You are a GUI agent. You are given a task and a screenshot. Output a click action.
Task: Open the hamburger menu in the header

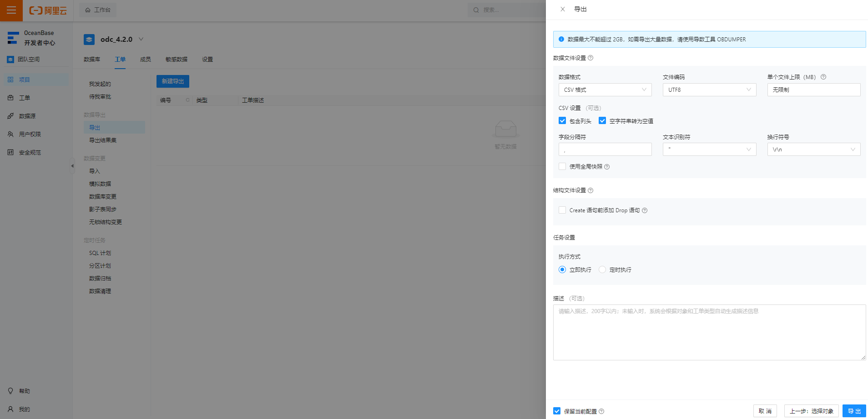11,10
